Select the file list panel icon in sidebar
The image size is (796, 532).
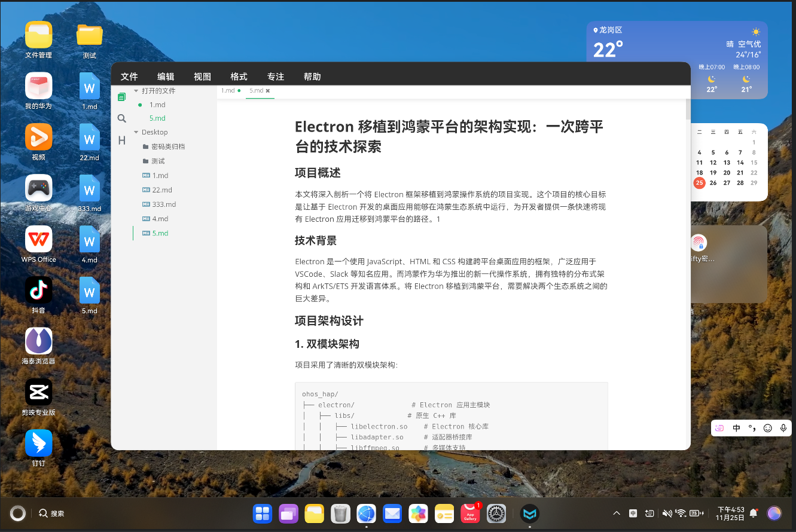click(x=121, y=96)
